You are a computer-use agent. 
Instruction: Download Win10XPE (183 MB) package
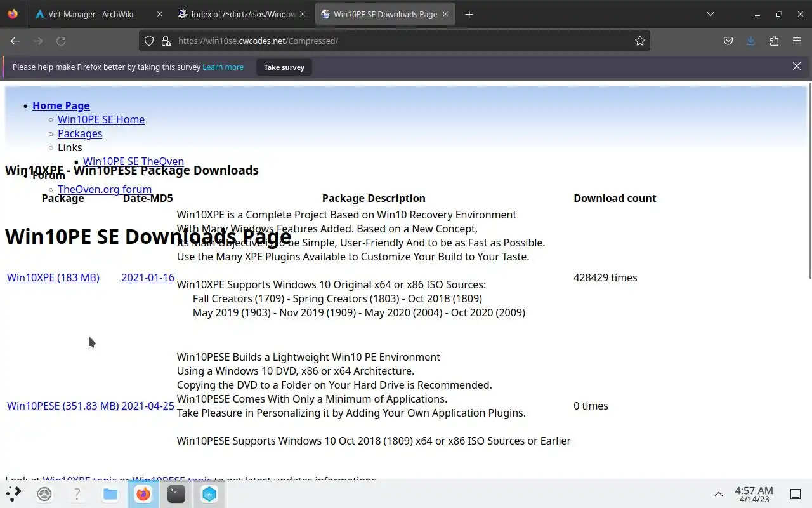53,277
